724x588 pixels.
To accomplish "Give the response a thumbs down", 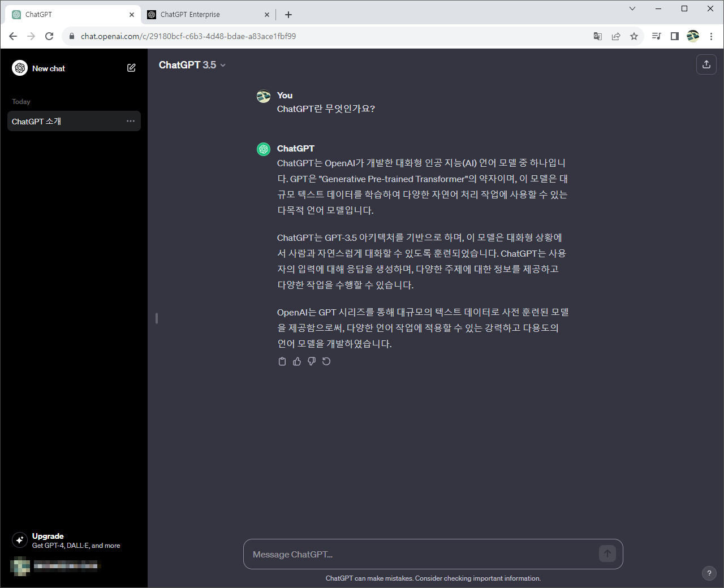I will click(x=312, y=361).
